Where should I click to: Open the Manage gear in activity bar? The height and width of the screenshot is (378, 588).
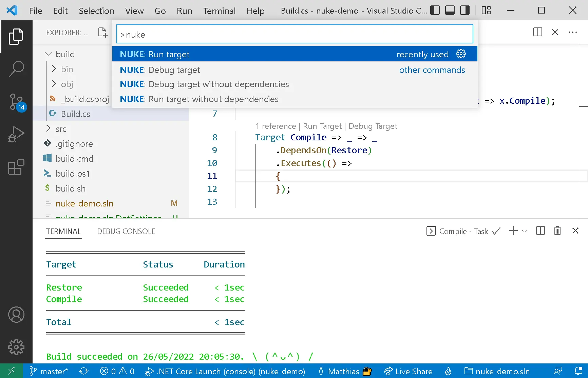pyautogui.click(x=16, y=347)
